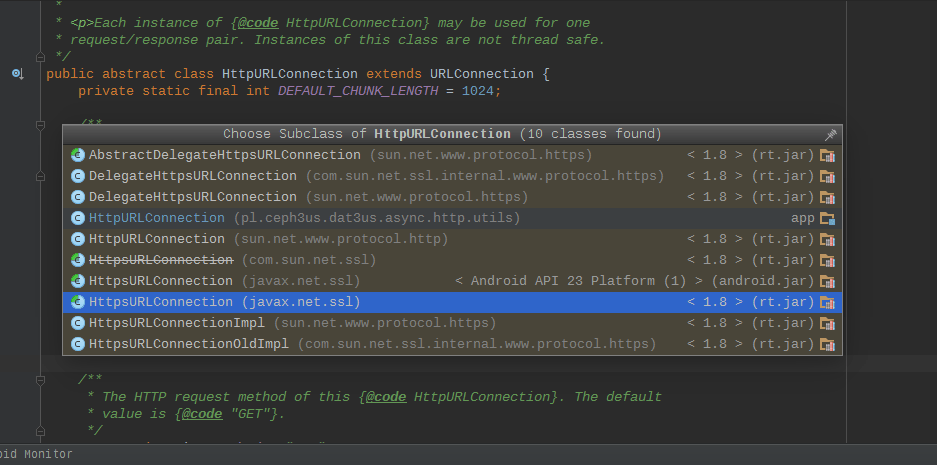The width and height of the screenshot is (937, 465).
Task: Select AbstractDelegateHttpsURLConnection from the subclass list
Action: [x=452, y=155]
